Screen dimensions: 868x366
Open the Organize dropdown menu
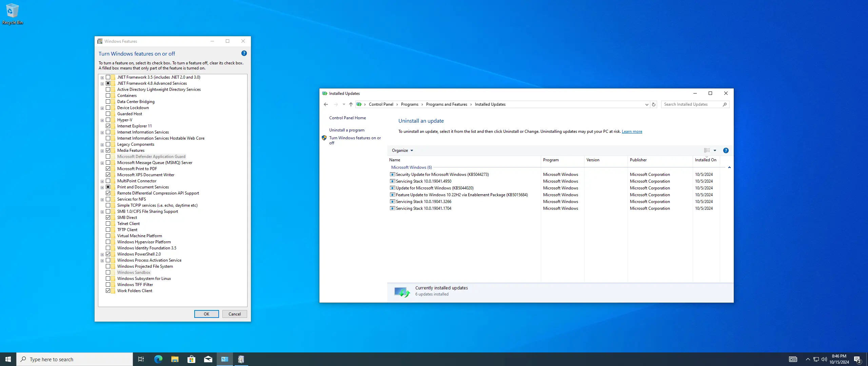tap(402, 150)
